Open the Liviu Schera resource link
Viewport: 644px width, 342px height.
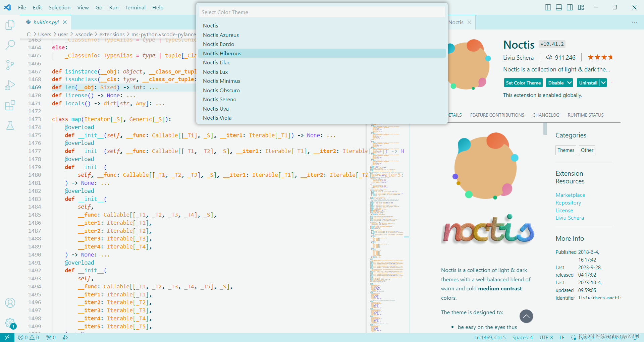(x=570, y=218)
